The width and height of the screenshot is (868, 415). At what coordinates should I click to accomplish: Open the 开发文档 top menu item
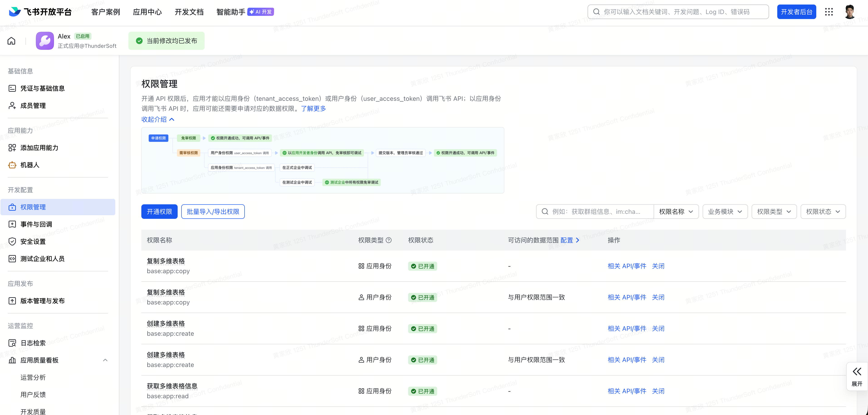tap(189, 12)
